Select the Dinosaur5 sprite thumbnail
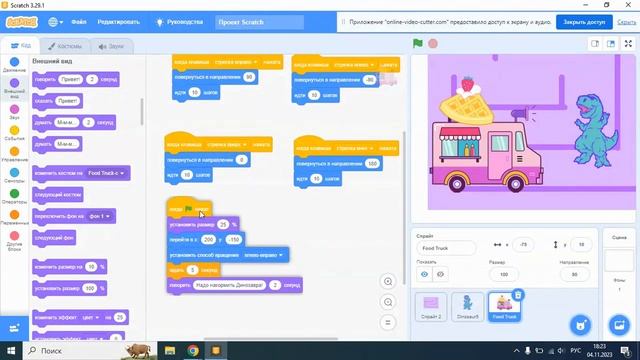Viewport: 640px width, 360px height. coord(468,307)
